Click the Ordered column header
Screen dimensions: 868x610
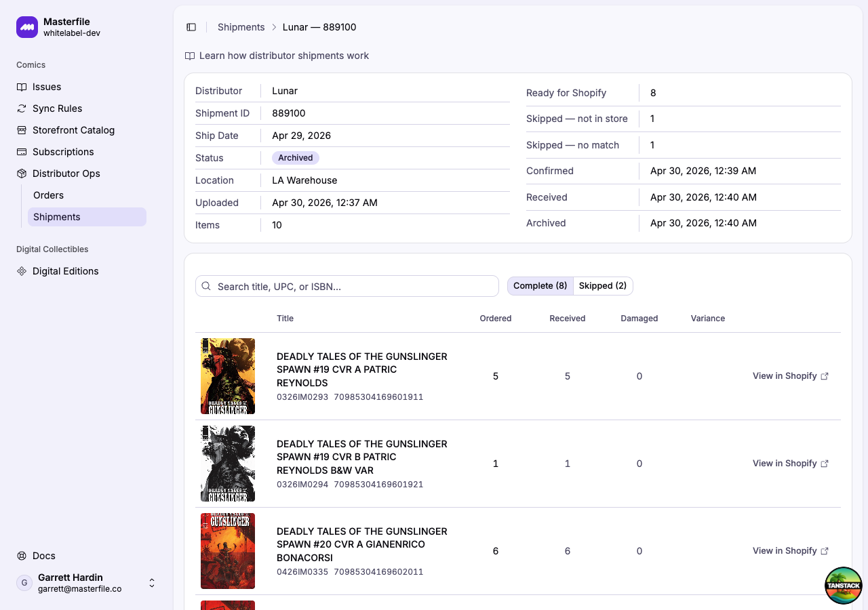[496, 319]
